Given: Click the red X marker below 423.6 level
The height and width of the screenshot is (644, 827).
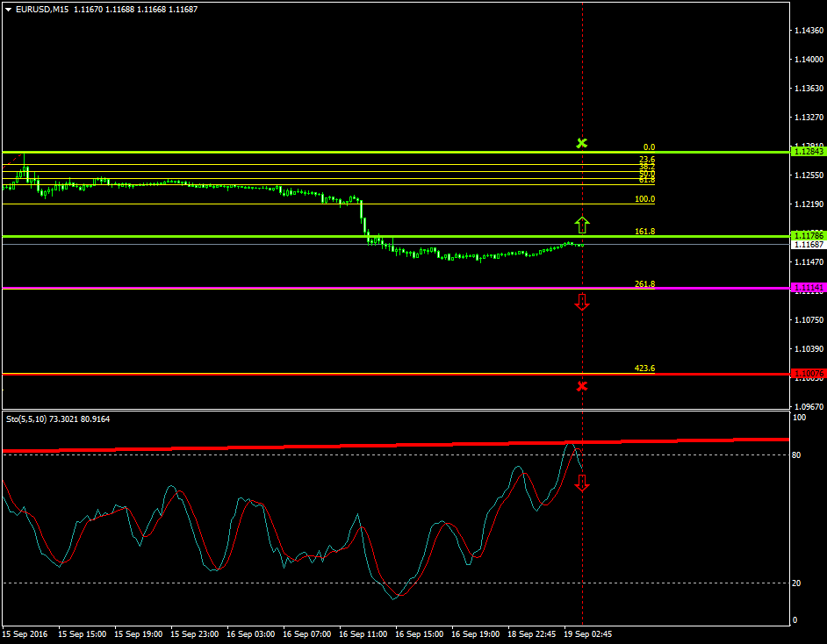Looking at the screenshot, I should 582,386.
